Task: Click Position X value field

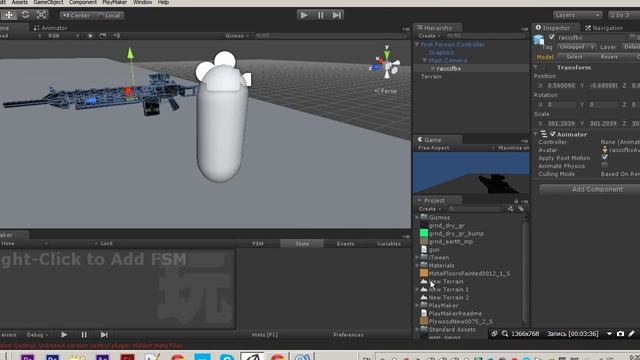Action: tap(561, 86)
